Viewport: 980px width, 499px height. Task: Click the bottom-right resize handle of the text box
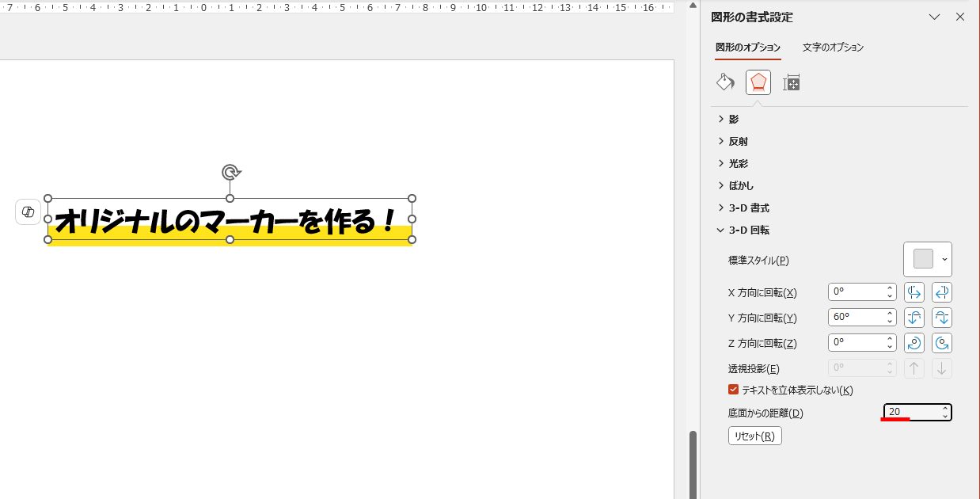[412, 239]
